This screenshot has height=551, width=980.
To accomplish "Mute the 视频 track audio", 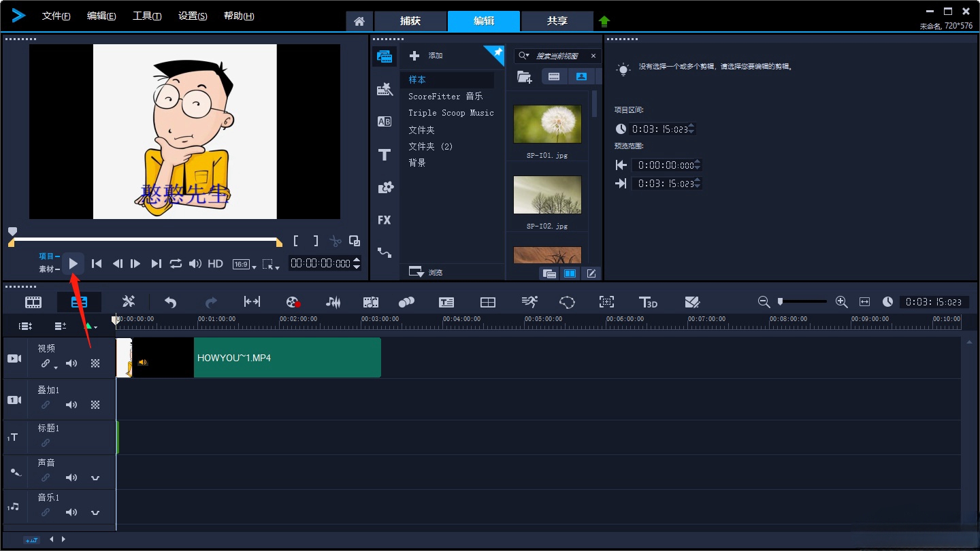I will point(71,364).
